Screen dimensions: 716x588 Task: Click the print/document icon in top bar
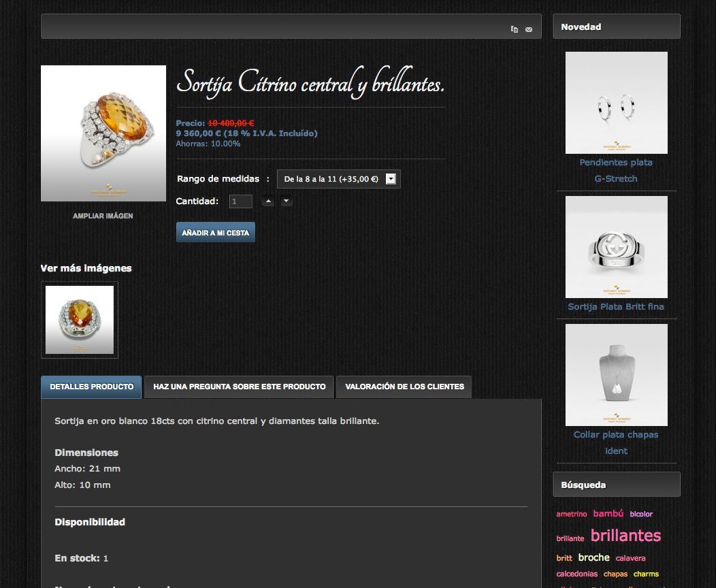coord(514,29)
